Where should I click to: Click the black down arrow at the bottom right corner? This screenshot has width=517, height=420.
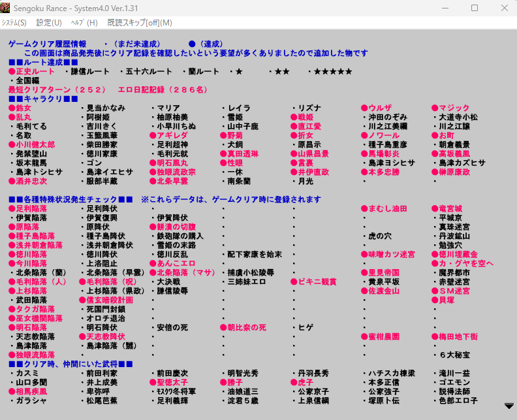(509, 406)
